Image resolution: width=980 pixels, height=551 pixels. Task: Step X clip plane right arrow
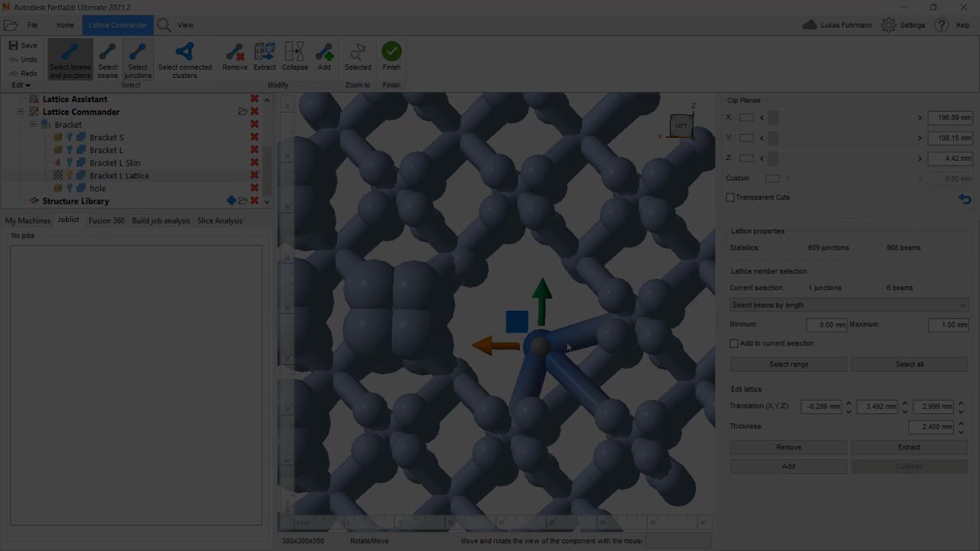coord(920,118)
